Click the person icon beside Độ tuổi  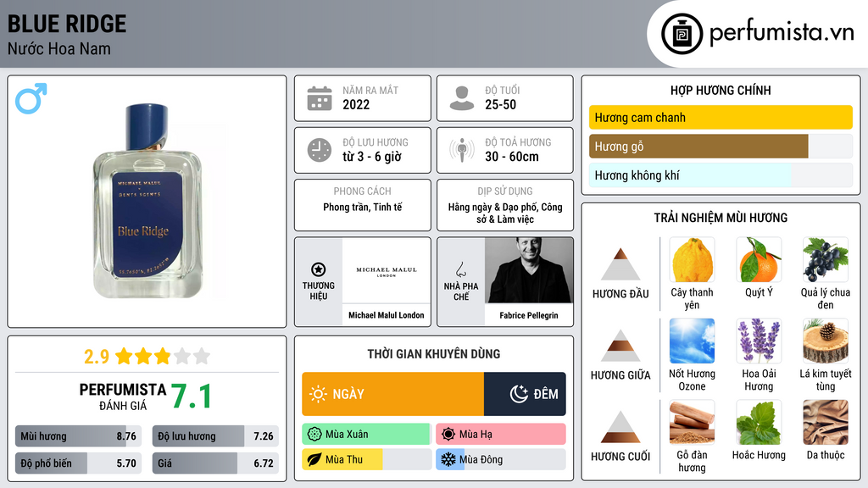coord(462,98)
